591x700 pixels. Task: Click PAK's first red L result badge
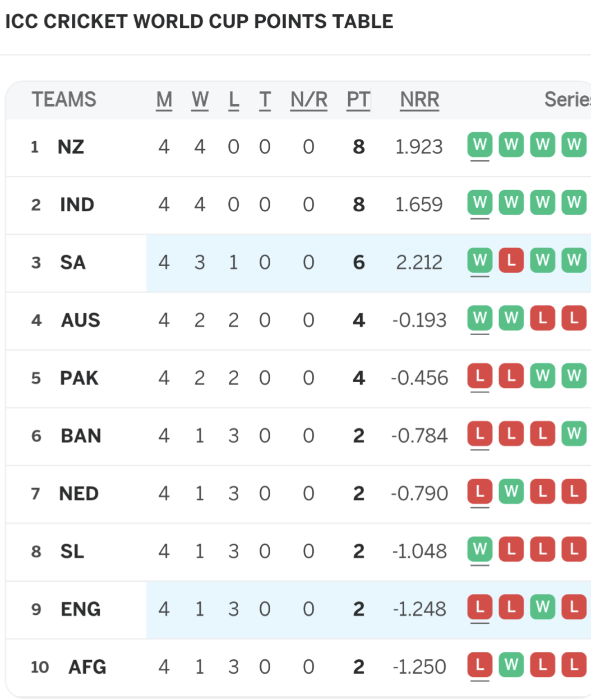[x=480, y=376]
